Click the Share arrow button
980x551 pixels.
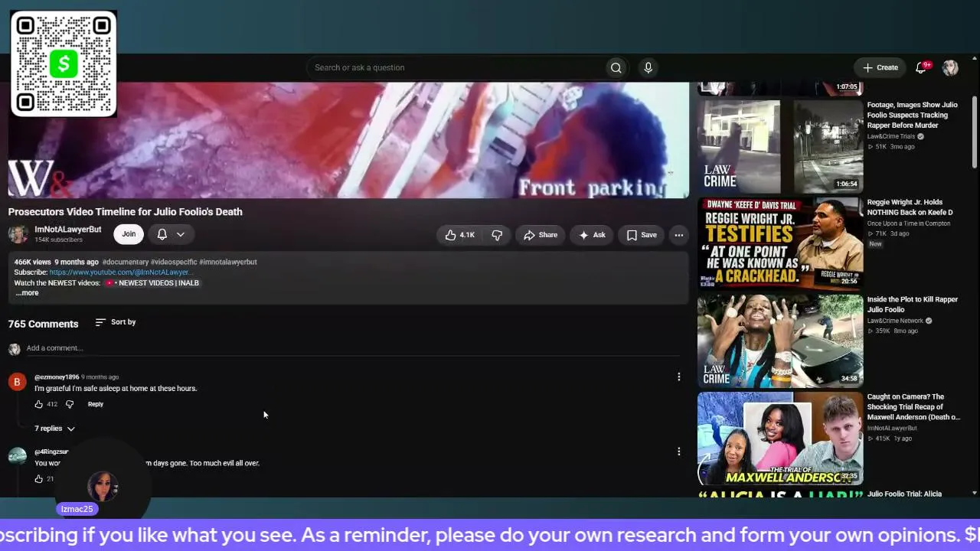[541, 235]
